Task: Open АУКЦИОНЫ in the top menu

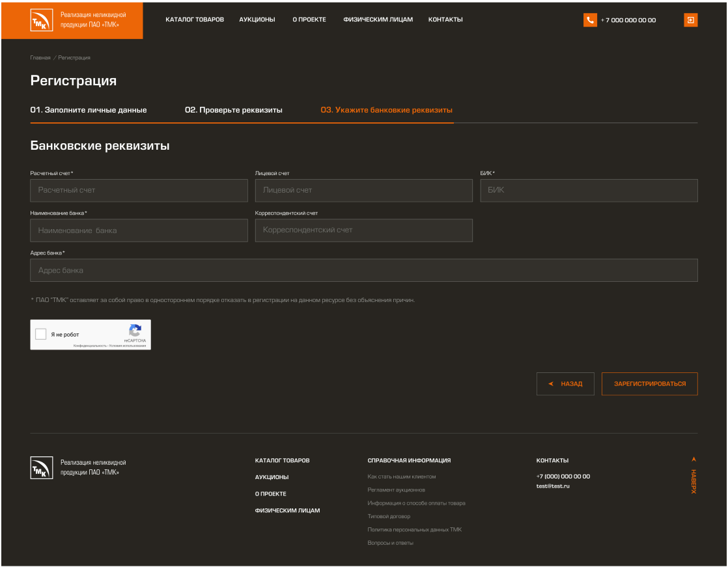Action: point(257,20)
